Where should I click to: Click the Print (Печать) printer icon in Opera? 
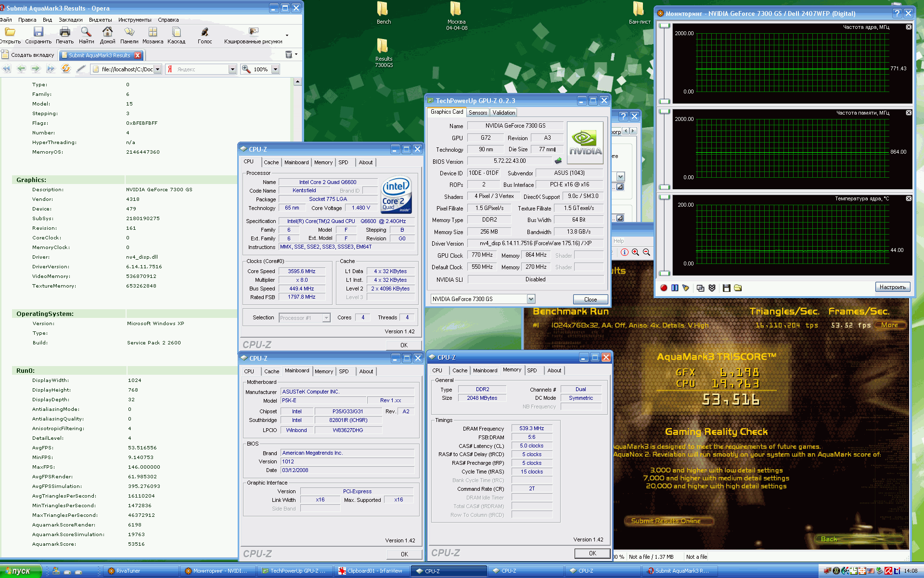coord(64,32)
